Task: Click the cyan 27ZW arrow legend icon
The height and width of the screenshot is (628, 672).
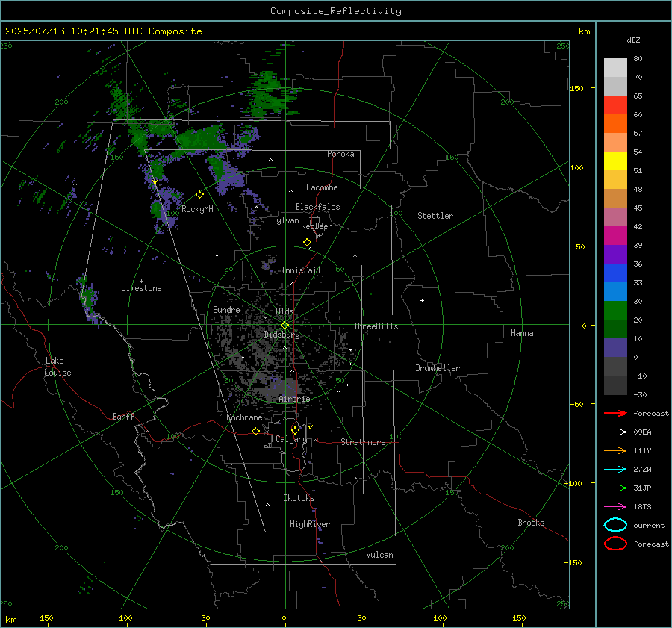Action: pyautogui.click(x=615, y=470)
